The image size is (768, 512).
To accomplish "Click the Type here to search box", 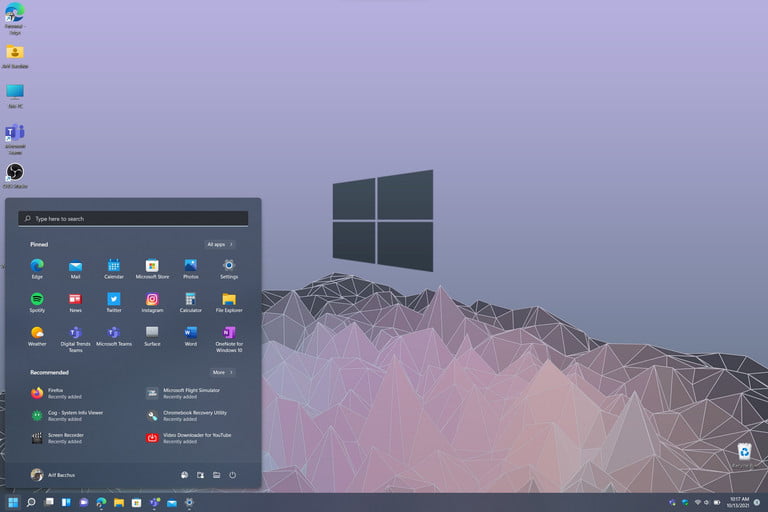I will click(x=133, y=219).
